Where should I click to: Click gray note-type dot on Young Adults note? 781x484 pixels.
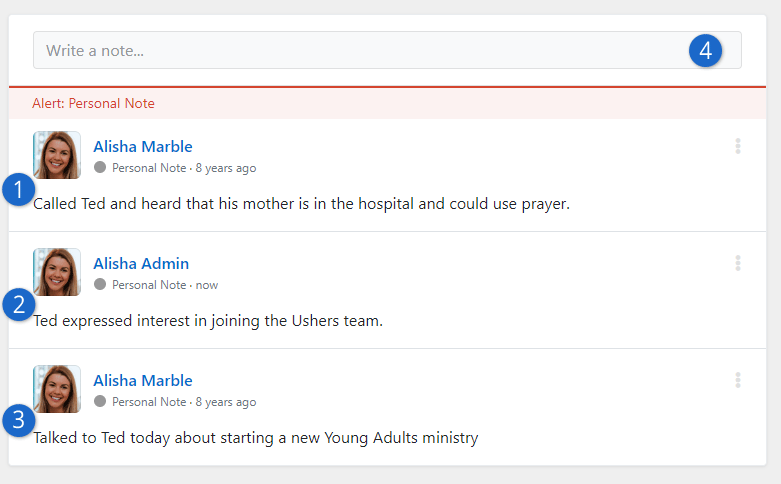click(100, 401)
